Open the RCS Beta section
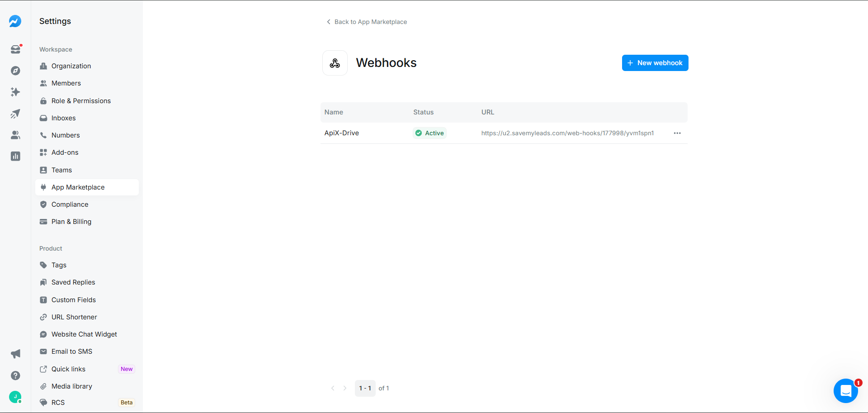 (58, 402)
